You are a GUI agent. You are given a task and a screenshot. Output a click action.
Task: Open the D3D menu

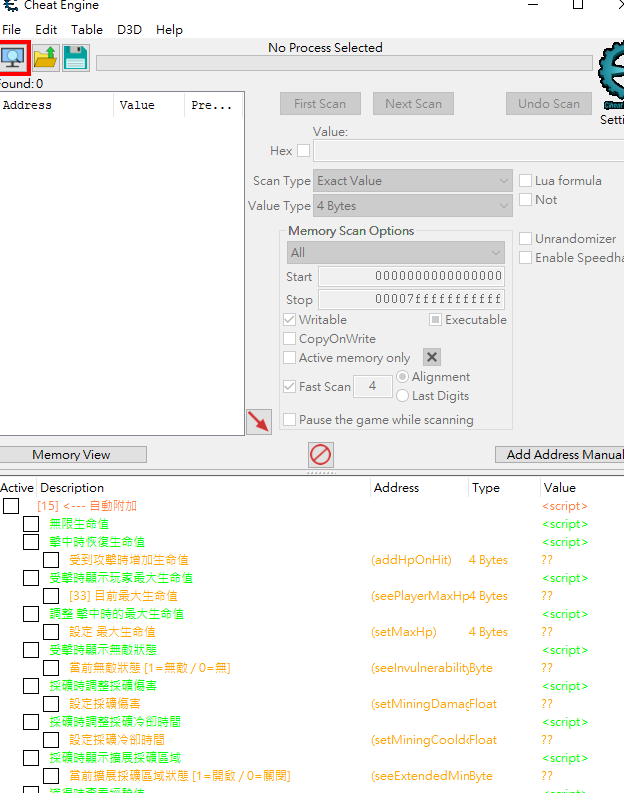[129, 30]
